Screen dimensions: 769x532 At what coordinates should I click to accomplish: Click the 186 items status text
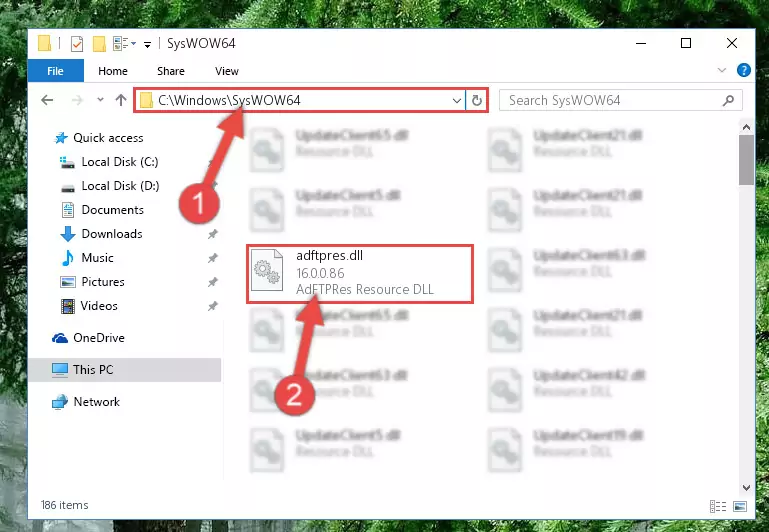(x=65, y=505)
